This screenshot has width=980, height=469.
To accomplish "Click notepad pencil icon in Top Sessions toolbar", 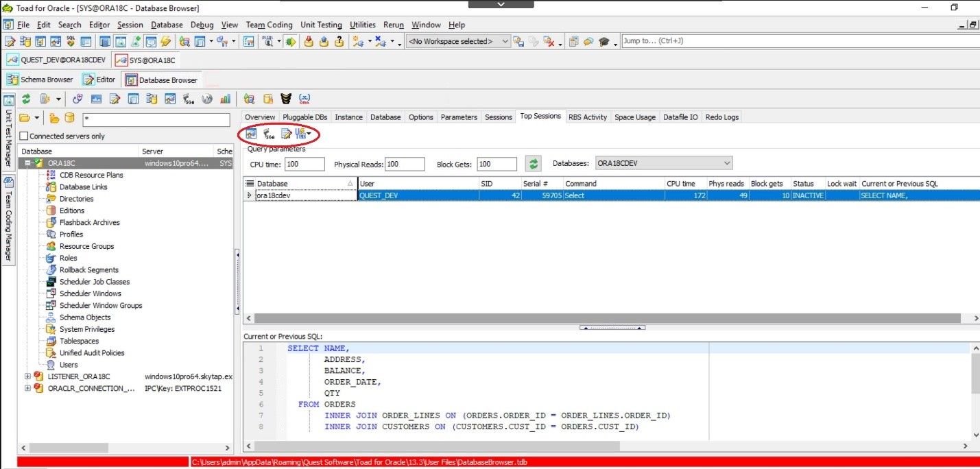I will coord(286,134).
